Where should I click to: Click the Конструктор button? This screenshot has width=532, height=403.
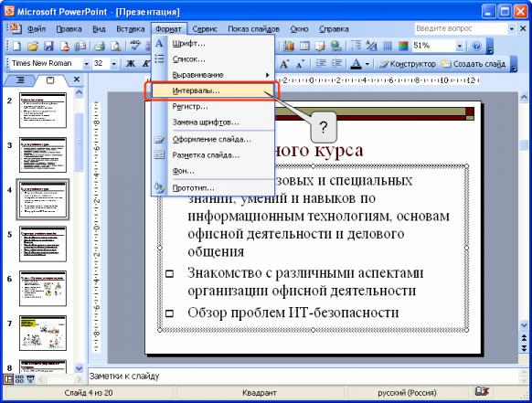tap(407, 64)
